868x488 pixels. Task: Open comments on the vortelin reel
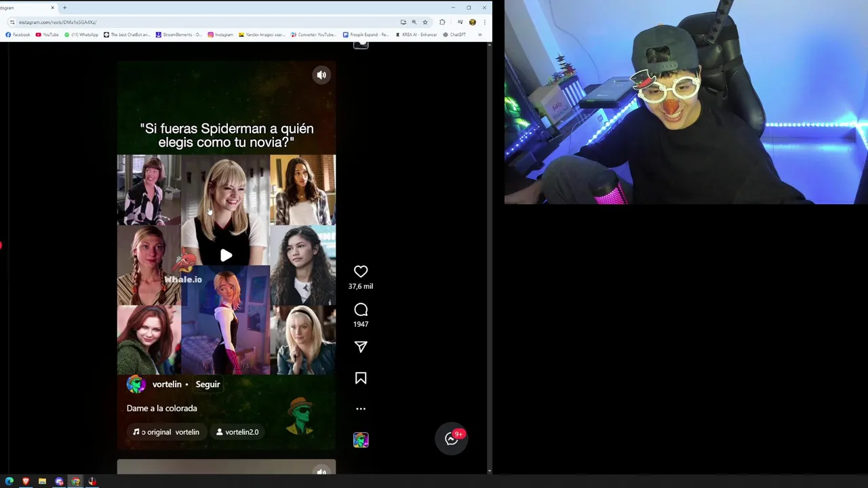361,310
